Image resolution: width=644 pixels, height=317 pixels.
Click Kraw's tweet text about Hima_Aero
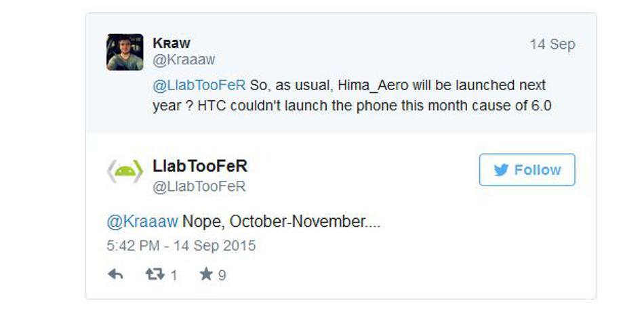click(352, 96)
